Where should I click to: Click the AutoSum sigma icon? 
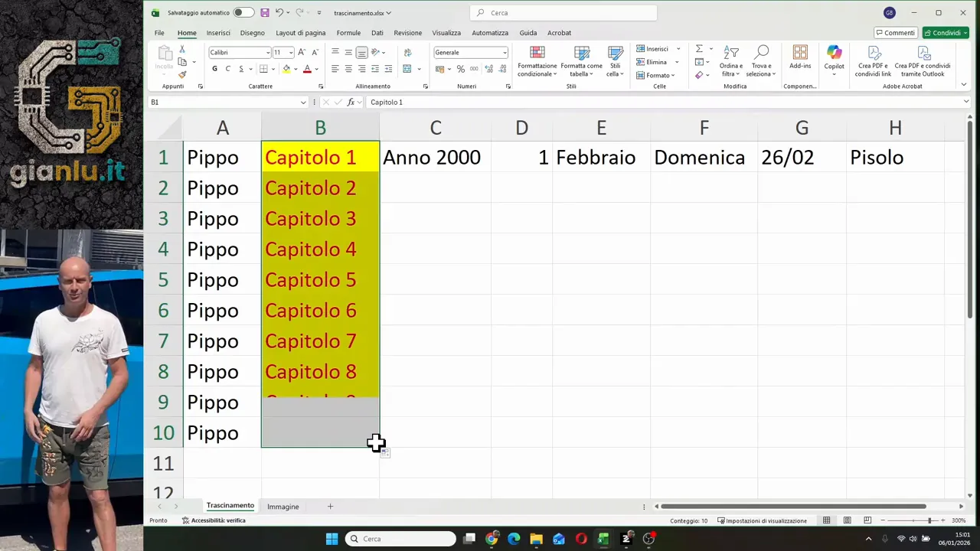point(699,49)
